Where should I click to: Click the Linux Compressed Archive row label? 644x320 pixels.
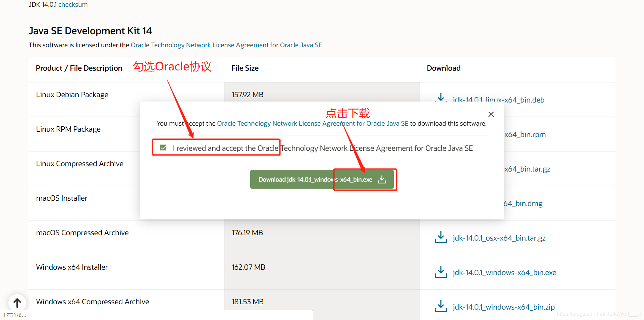point(80,164)
